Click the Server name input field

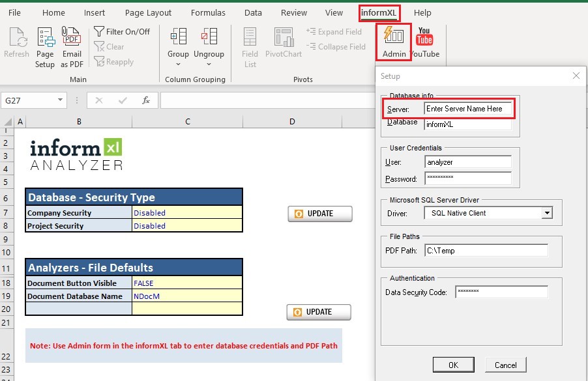click(469, 108)
